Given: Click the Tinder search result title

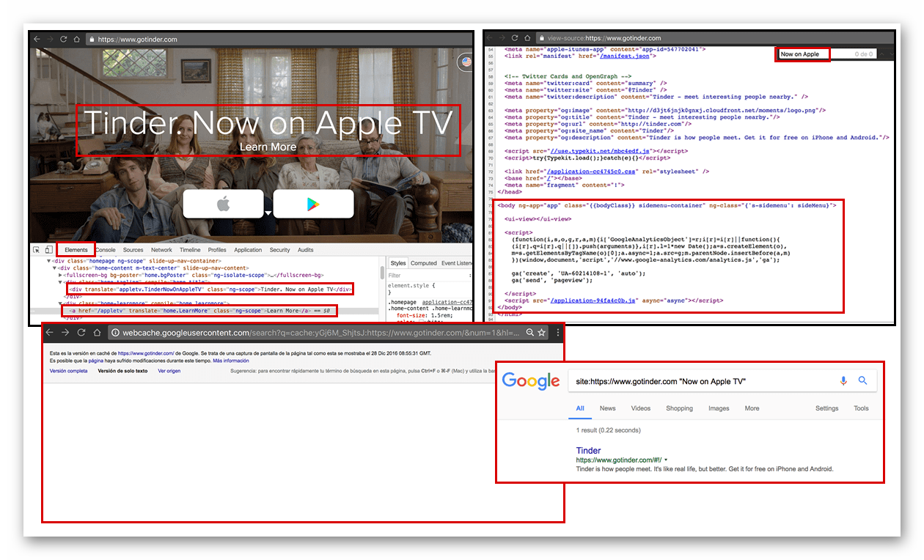Looking at the screenshot, I should click(x=588, y=451).
